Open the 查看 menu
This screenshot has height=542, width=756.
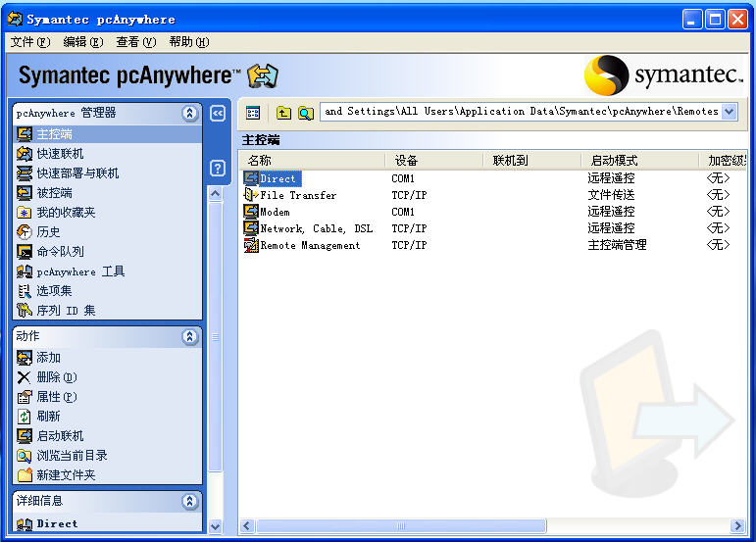tap(135, 42)
